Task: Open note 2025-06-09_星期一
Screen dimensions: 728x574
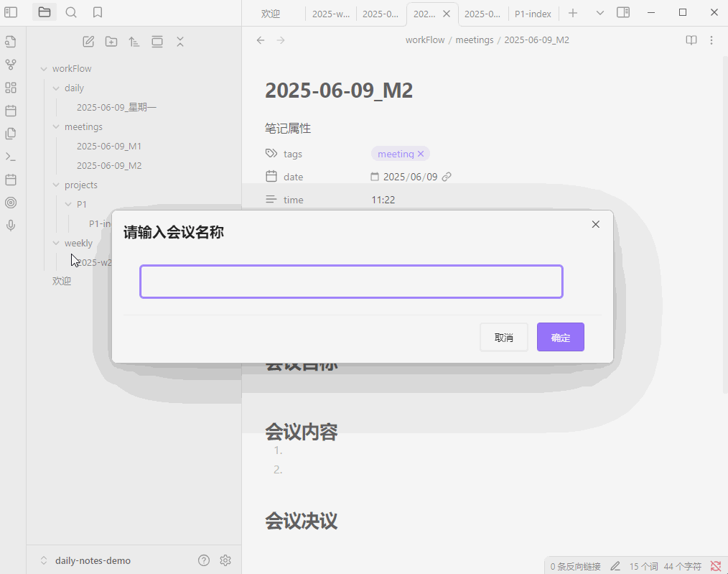Action: tap(116, 107)
